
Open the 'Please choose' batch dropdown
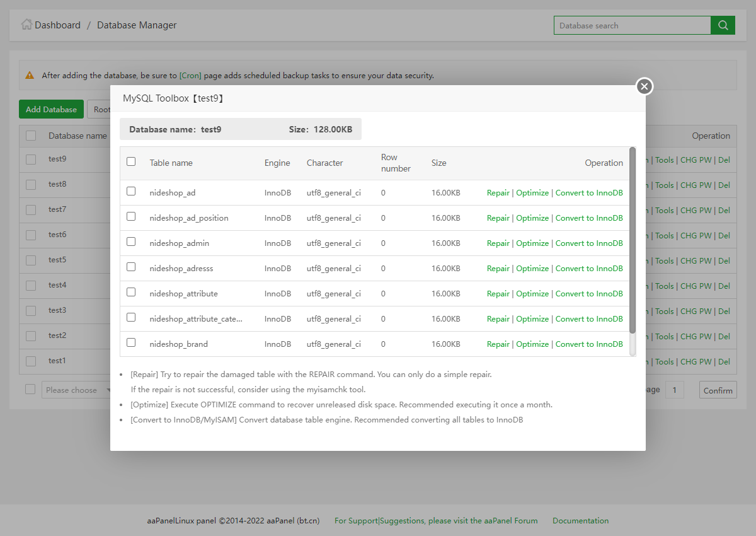[x=71, y=390]
